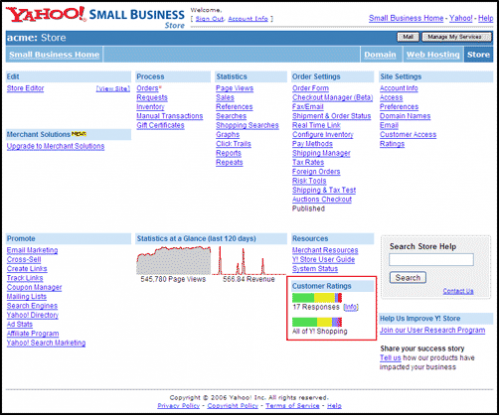Open the Requests link
This screenshot has width=500, height=417.
pos(152,98)
